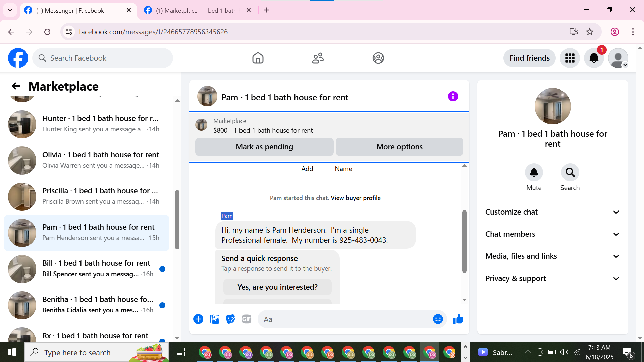
Task: Click the Search Facebook field
Action: 103,58
